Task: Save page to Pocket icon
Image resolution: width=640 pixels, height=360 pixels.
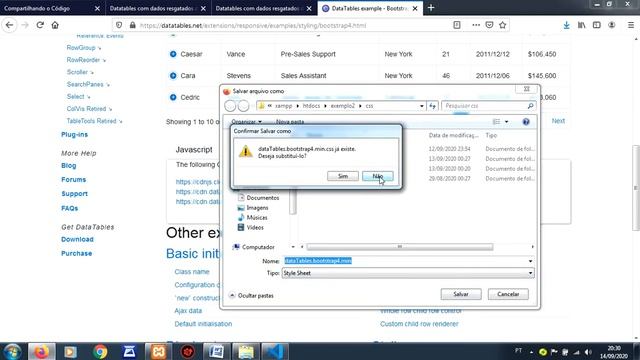Action: (489, 25)
